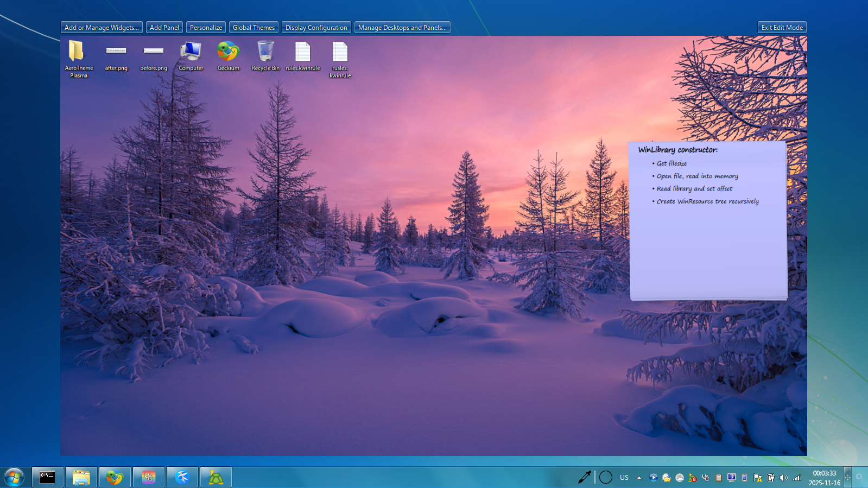The height and width of the screenshot is (488, 868).
Task: Click the media player tray icon
Action: tap(653, 478)
